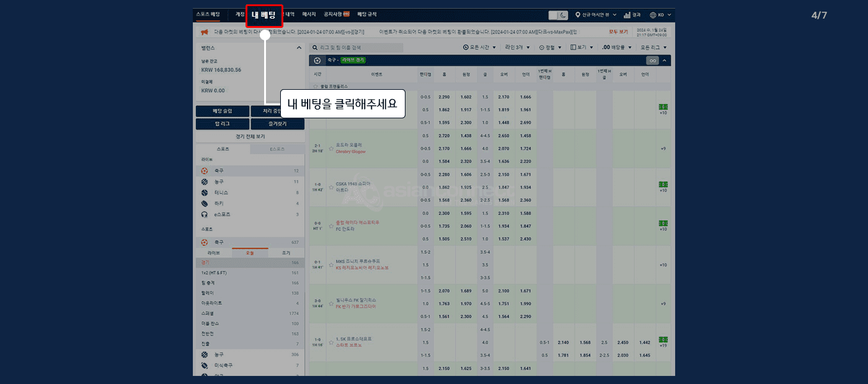Click the 베팅 슬립 button
This screenshot has height=384, width=868.
(x=223, y=111)
